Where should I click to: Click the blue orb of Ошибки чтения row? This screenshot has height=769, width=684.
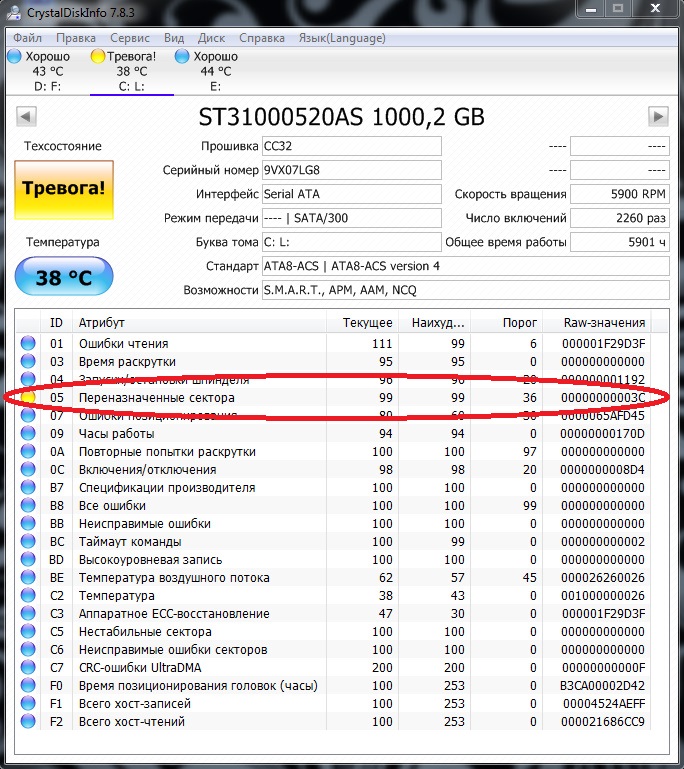tap(28, 343)
